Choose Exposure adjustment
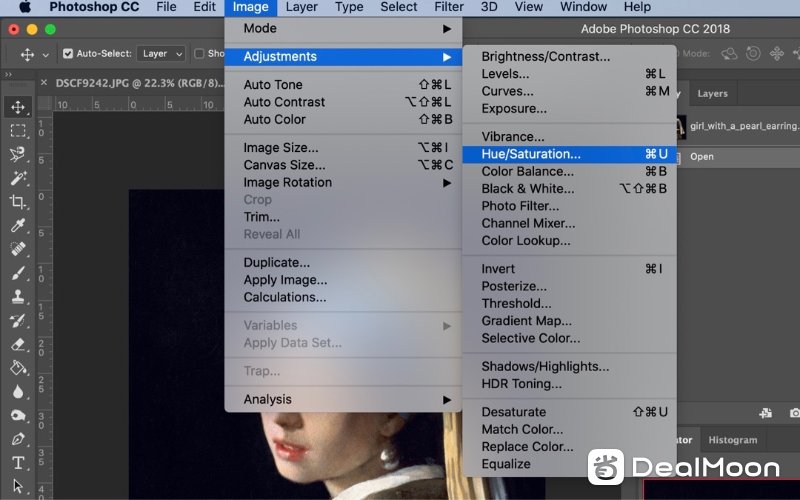 click(569, 109)
